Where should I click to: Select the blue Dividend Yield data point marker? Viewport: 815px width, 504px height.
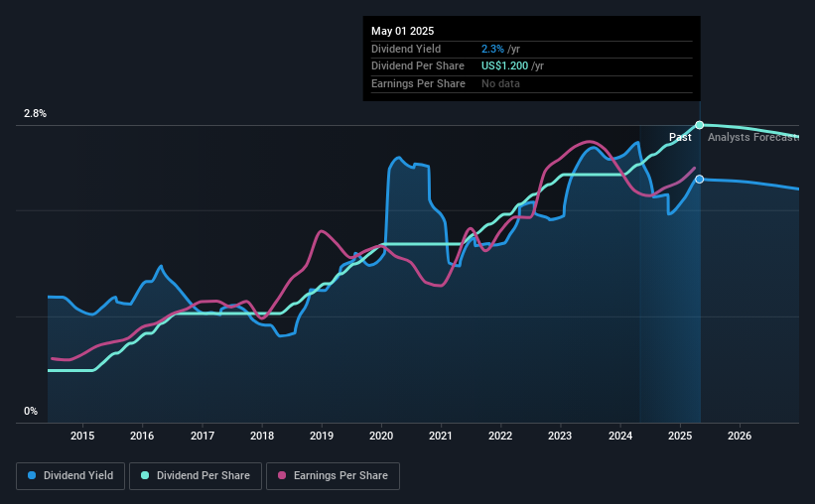click(x=700, y=180)
